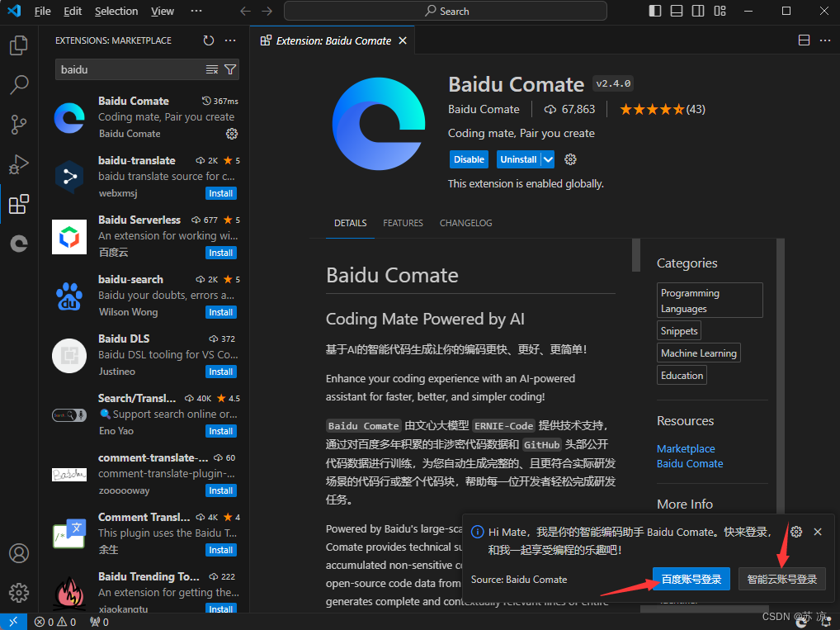Image resolution: width=840 pixels, height=630 pixels.
Task: Click the Baidu Comate publisher name in header
Action: point(484,109)
